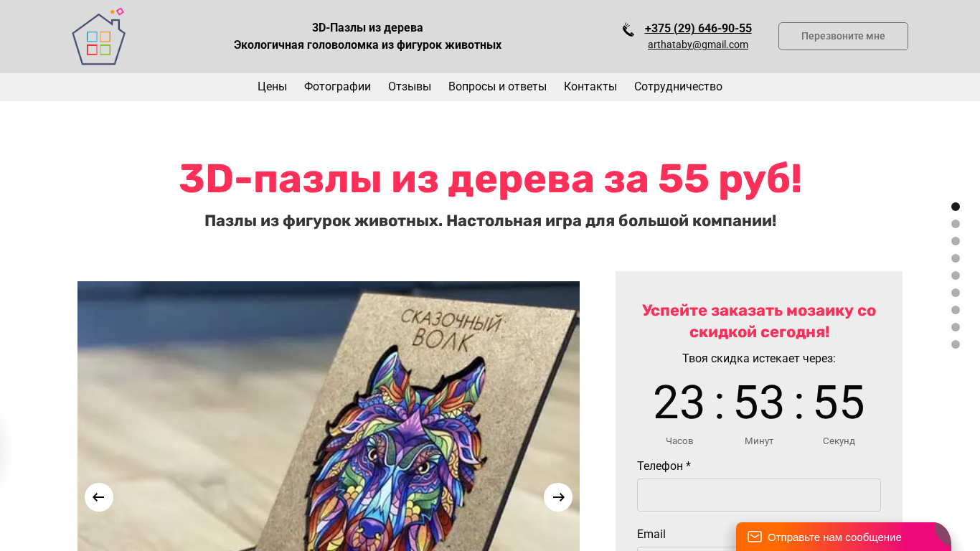Call the +375 (29) 646-90-55 number link
Screen dimensions: 980x551
(698, 29)
